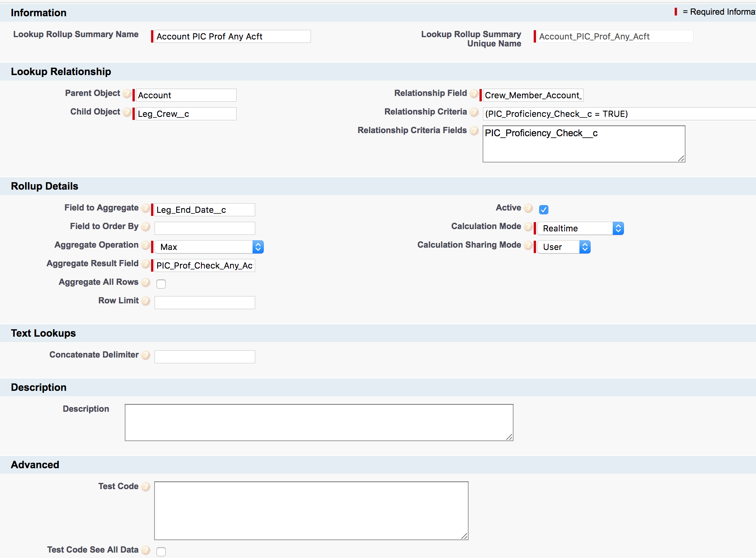Check the Test Code See All Data box
Screen dimensions: 756x558
point(161,551)
